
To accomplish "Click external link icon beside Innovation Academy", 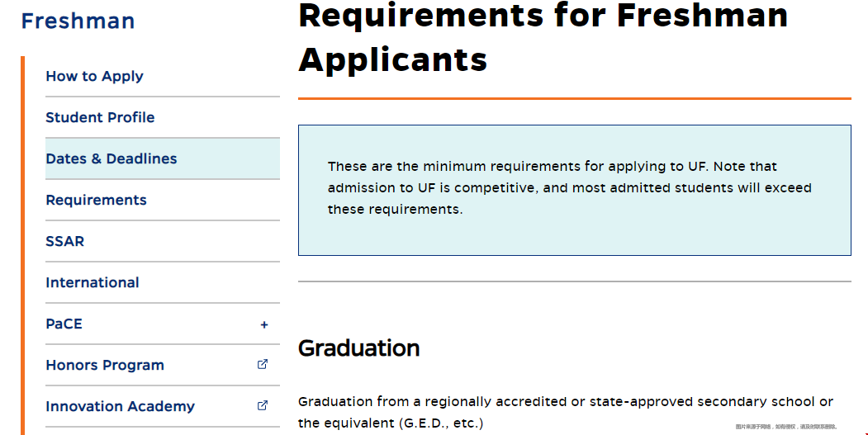I will point(263,405).
